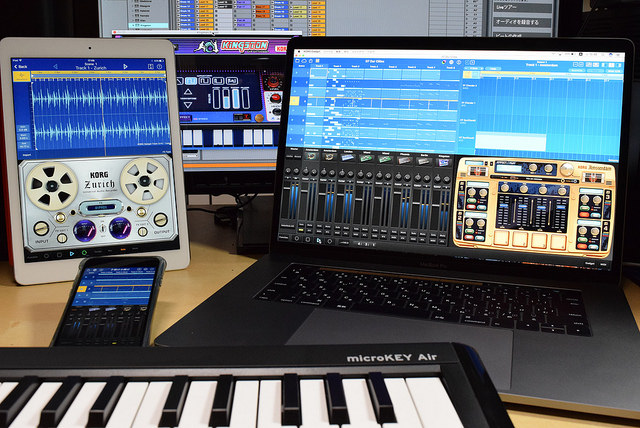The height and width of the screenshot is (428, 640).
Task: Click オーディオを録音する button in Ableton window
Action: [522, 22]
